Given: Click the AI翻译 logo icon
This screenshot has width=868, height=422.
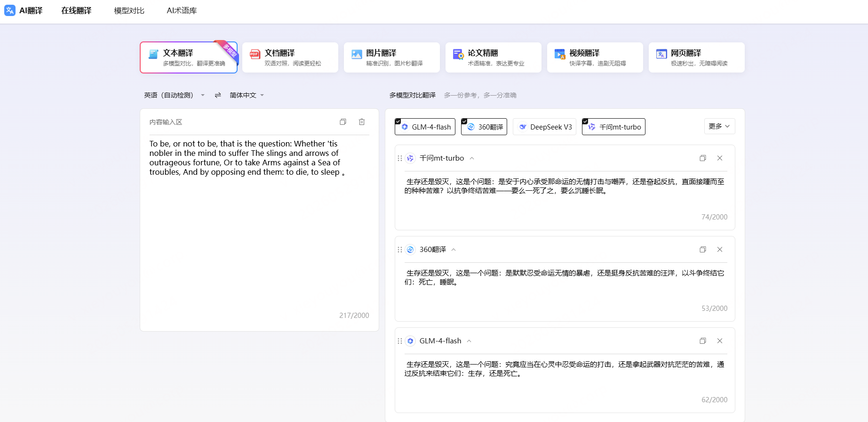Looking at the screenshot, I should pyautogui.click(x=10, y=10).
